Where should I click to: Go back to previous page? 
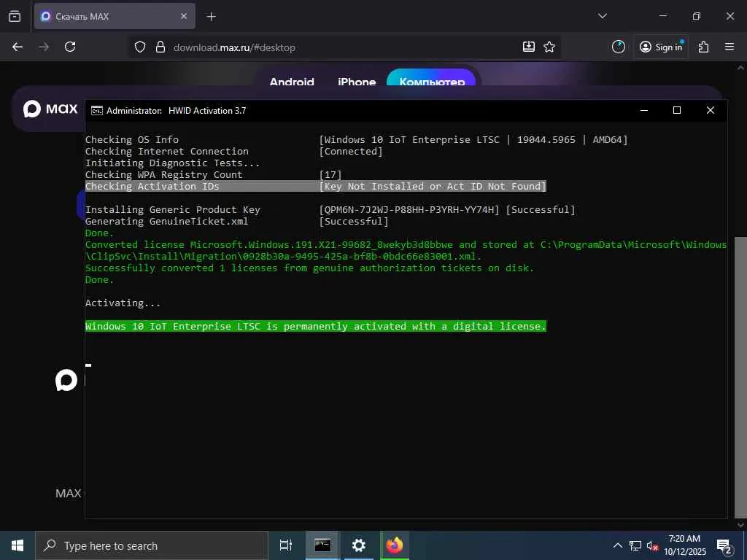click(x=18, y=47)
